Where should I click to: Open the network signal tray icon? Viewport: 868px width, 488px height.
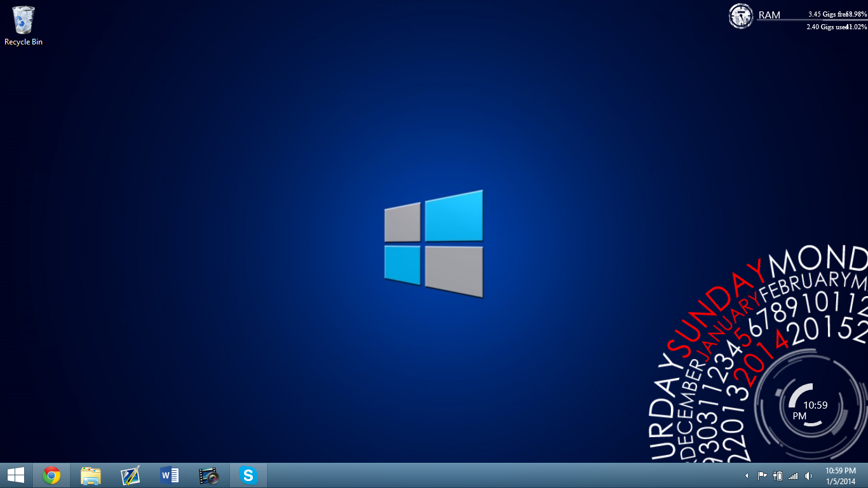point(793,476)
